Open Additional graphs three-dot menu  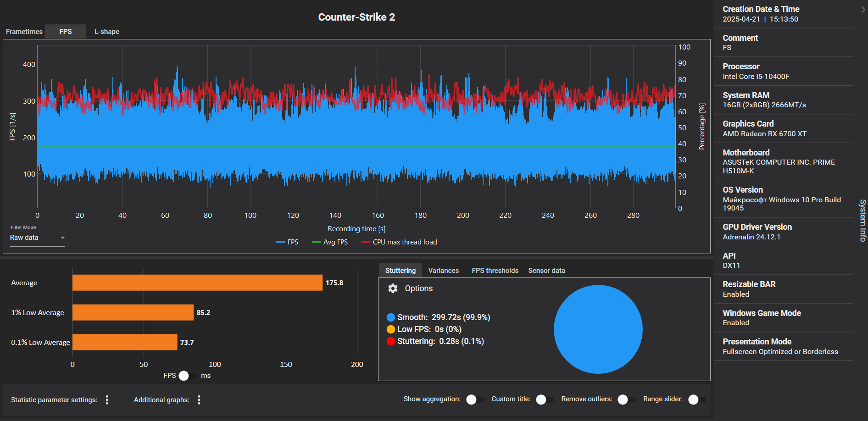pyautogui.click(x=199, y=400)
